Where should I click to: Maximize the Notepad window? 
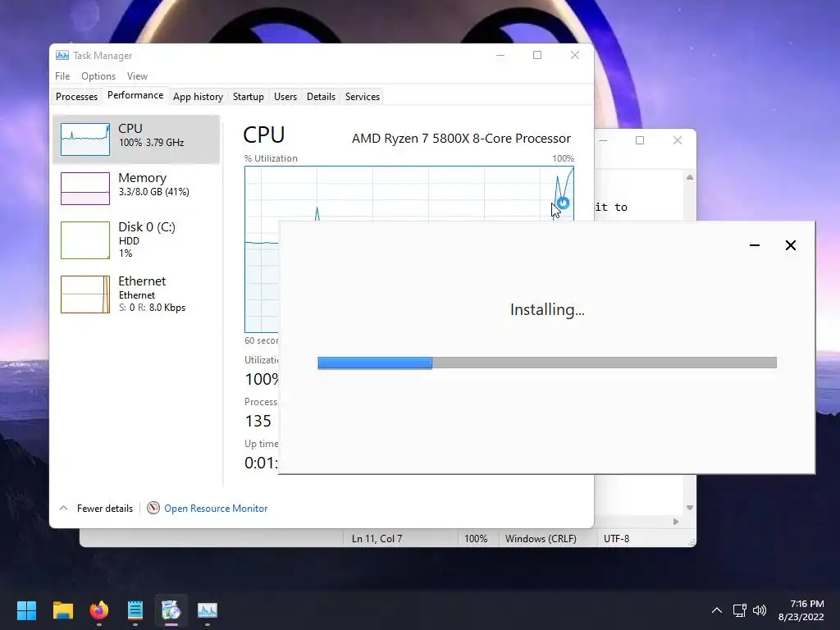640,140
